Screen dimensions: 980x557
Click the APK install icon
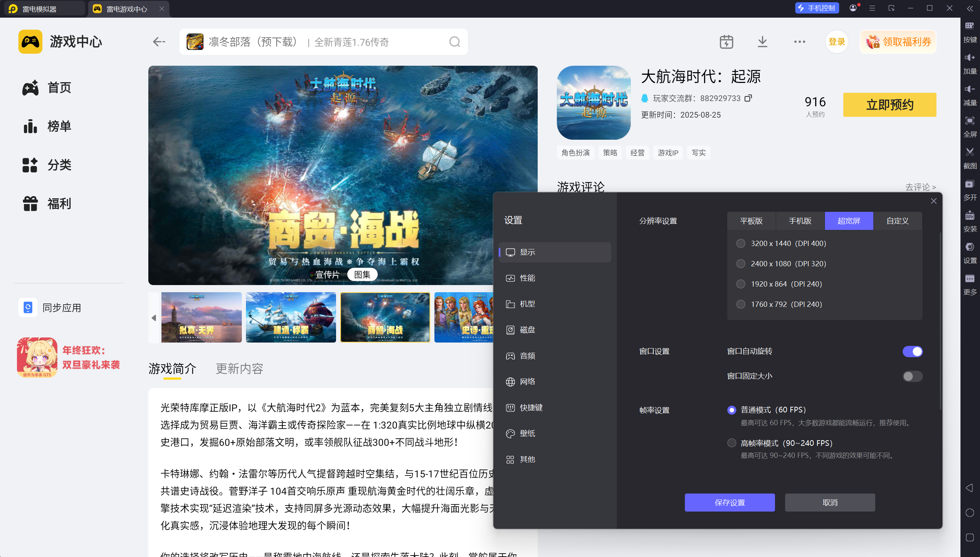pos(969,215)
